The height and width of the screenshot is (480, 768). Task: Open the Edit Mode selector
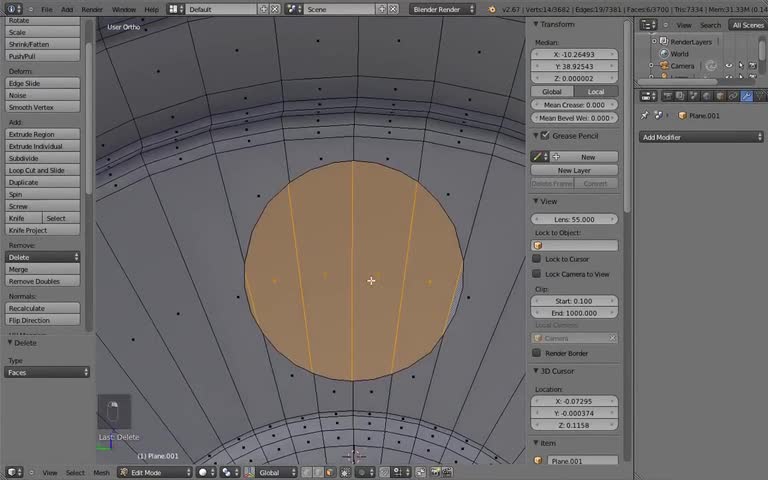155,472
